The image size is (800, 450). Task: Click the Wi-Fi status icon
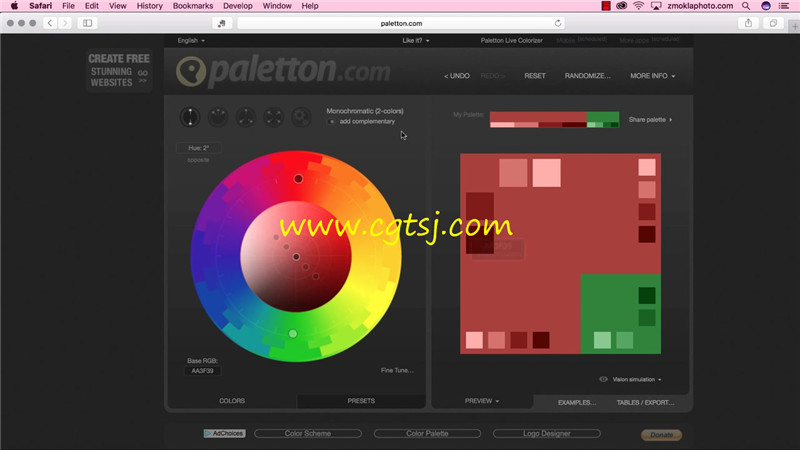tap(638, 6)
